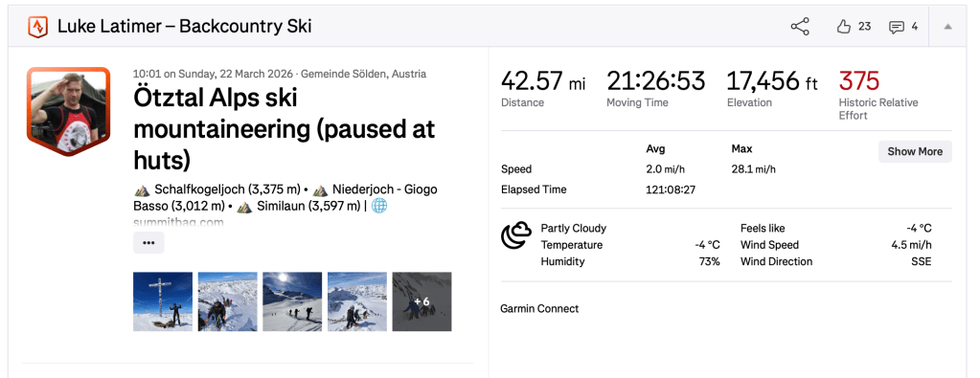980x378 pixels.
Task: Open the summit cross photo thumbnail
Action: point(163,301)
